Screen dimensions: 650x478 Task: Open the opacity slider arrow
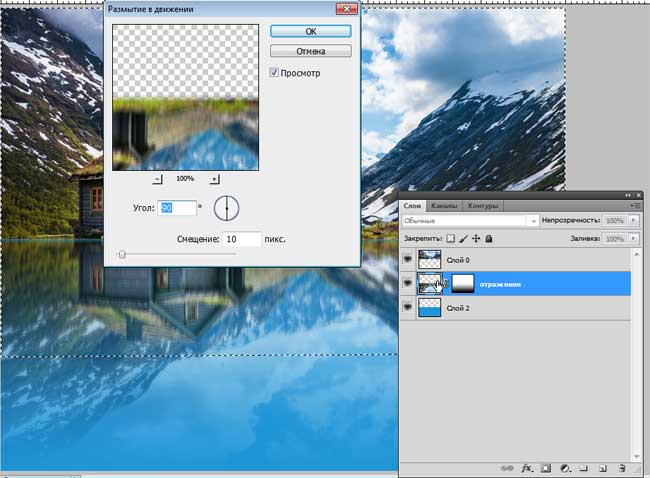[x=633, y=221]
